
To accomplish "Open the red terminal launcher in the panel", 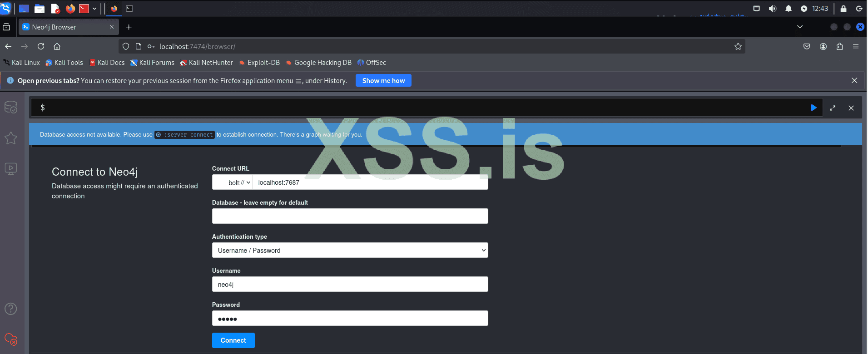I will click(x=84, y=9).
